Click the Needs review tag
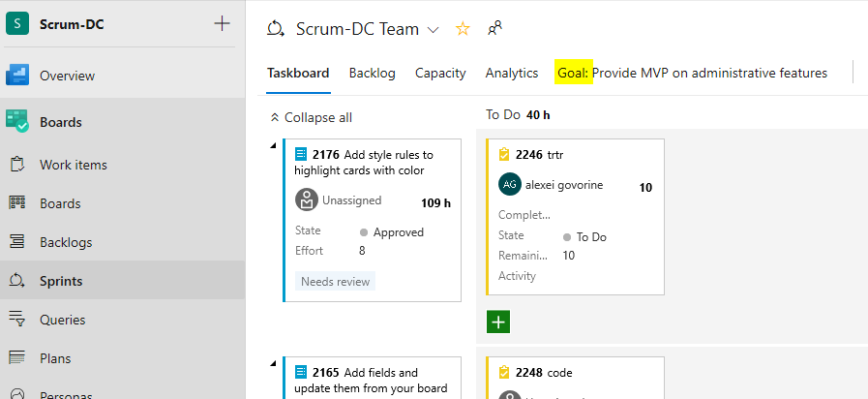 pyautogui.click(x=335, y=281)
